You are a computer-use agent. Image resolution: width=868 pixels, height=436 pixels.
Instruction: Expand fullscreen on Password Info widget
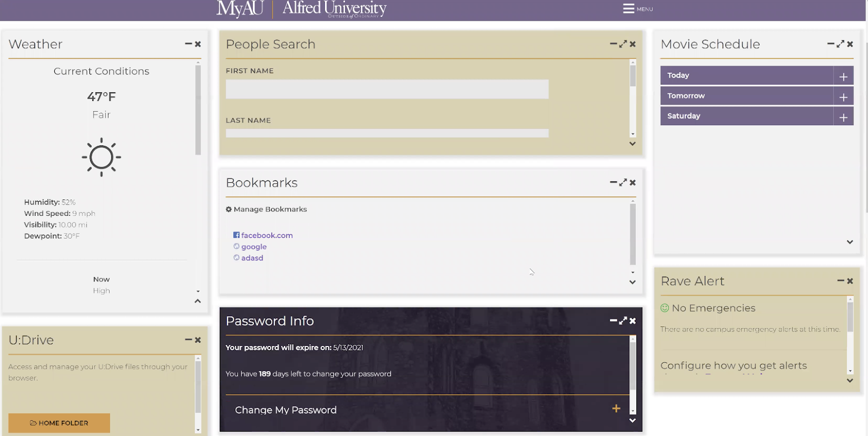click(623, 321)
